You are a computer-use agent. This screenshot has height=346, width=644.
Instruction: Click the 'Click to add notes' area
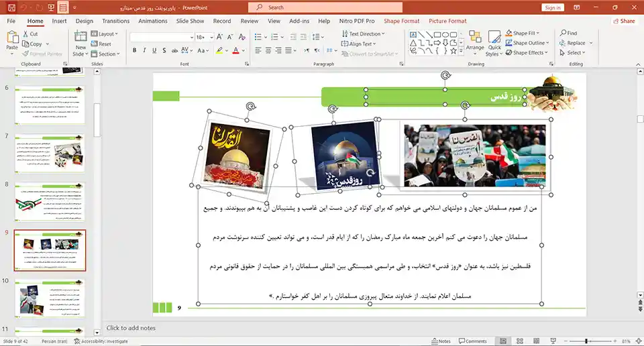(131, 328)
